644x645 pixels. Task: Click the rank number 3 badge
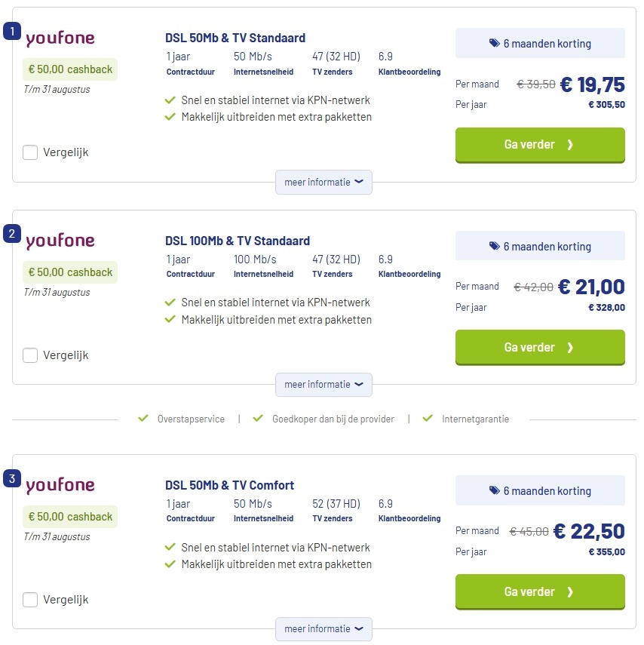pos(12,478)
